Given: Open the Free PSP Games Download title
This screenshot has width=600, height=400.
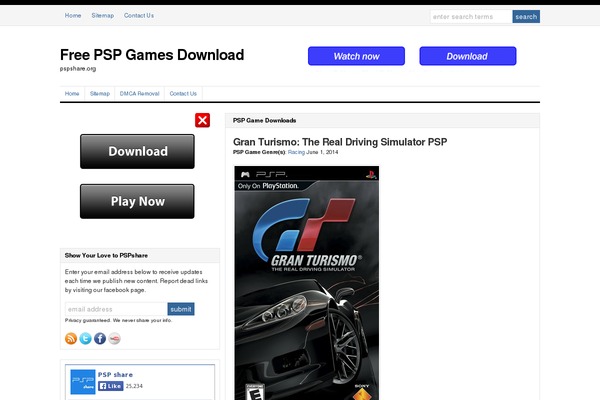Looking at the screenshot, I should pyautogui.click(x=152, y=55).
